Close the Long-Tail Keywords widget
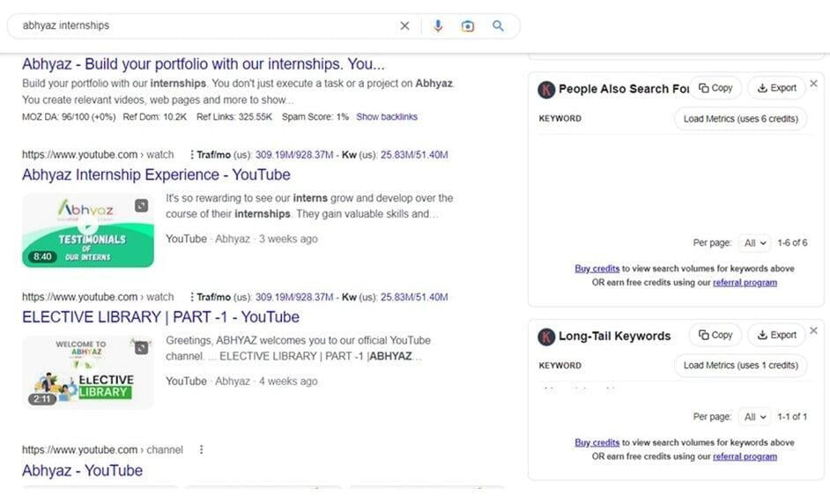 coord(813,330)
